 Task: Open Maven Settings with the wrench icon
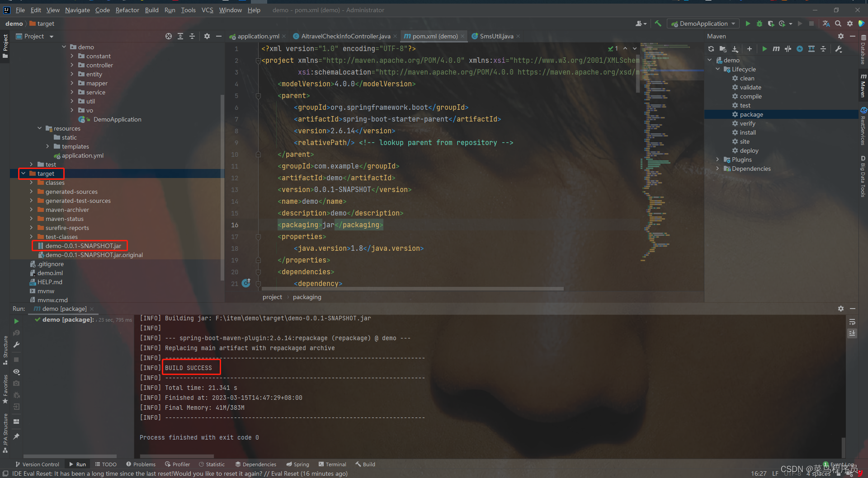tap(839, 49)
